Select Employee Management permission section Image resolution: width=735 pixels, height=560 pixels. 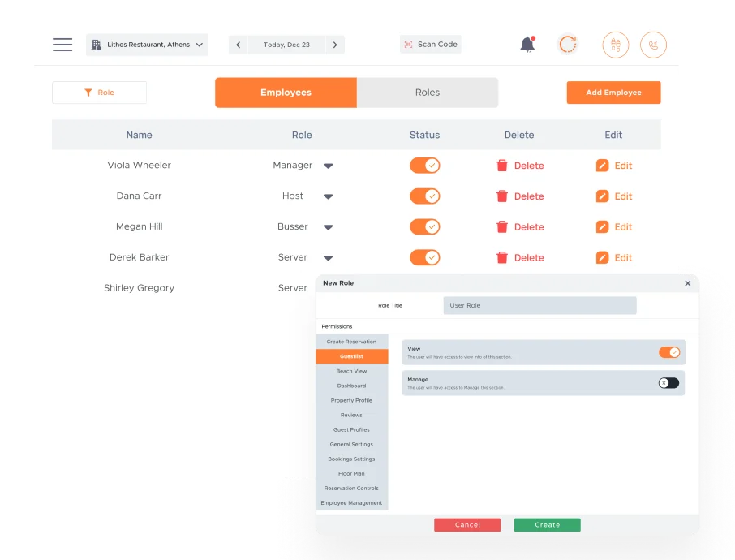click(352, 502)
